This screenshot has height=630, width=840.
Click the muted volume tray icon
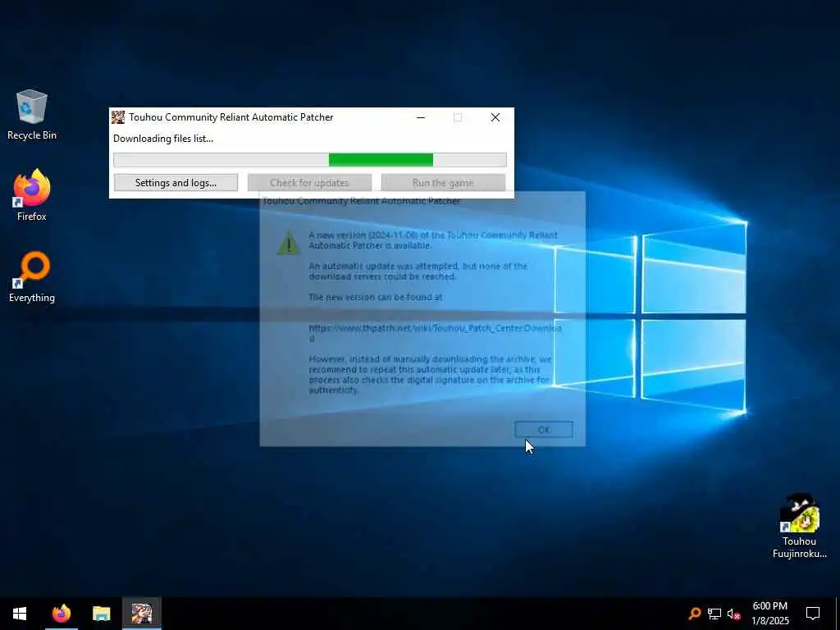coord(733,614)
